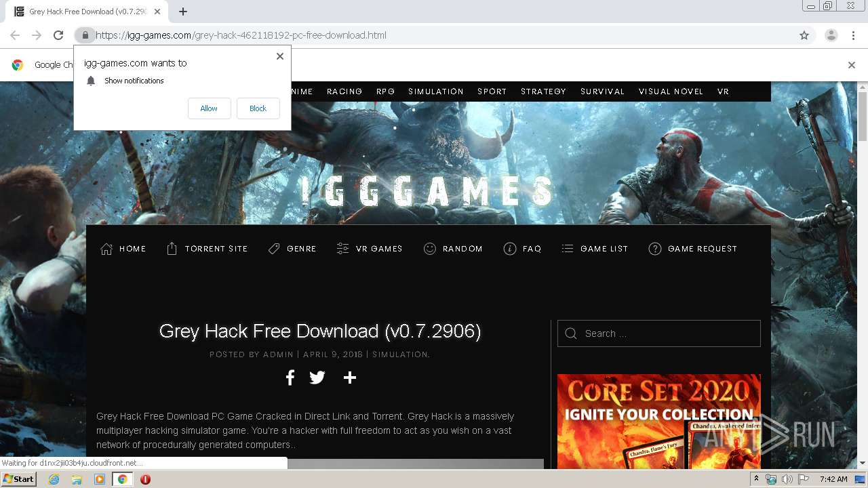Click the SIMULATION post category link

[400, 354]
